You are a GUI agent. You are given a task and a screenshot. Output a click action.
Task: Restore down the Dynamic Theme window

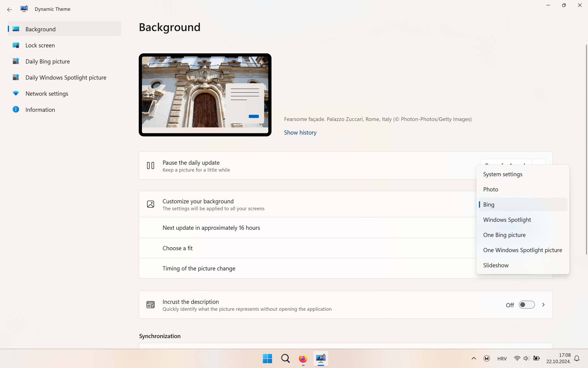click(564, 5)
